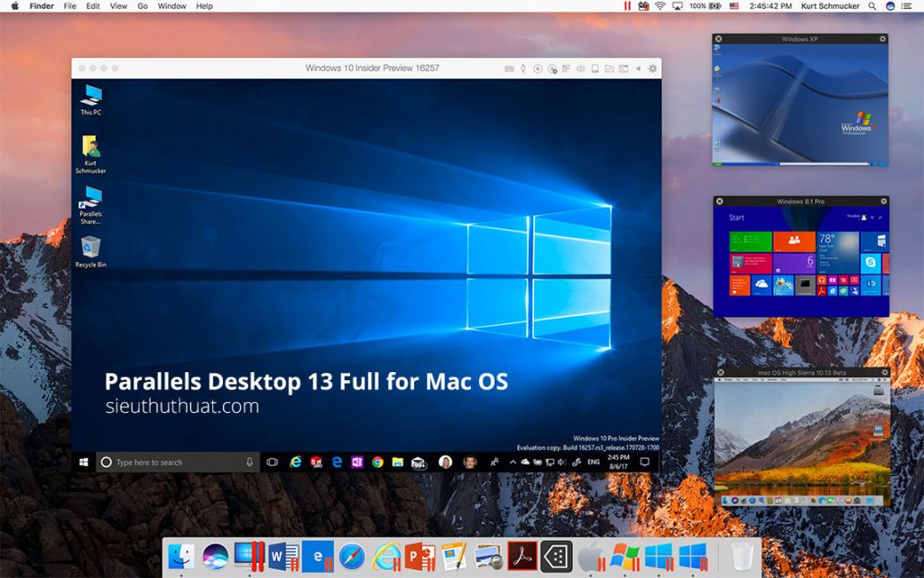Click the sound speaker icon in the Parallels title bar
The image size is (924, 578).
[580, 69]
